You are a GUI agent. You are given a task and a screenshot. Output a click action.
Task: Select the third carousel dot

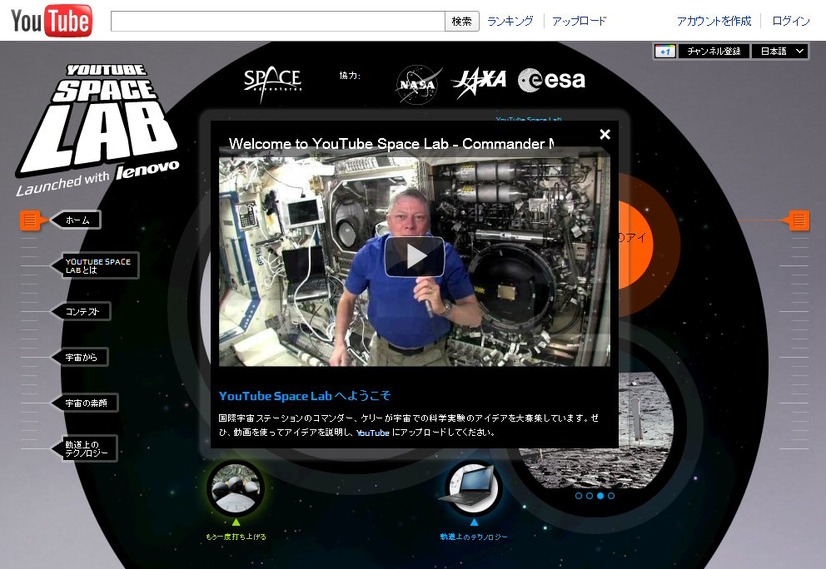(600, 496)
